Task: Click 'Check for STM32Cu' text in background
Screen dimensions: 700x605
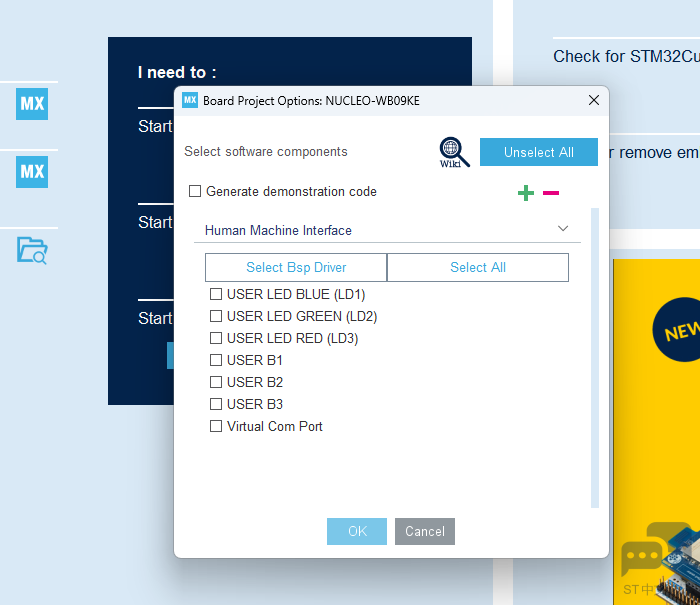Action: pos(626,56)
